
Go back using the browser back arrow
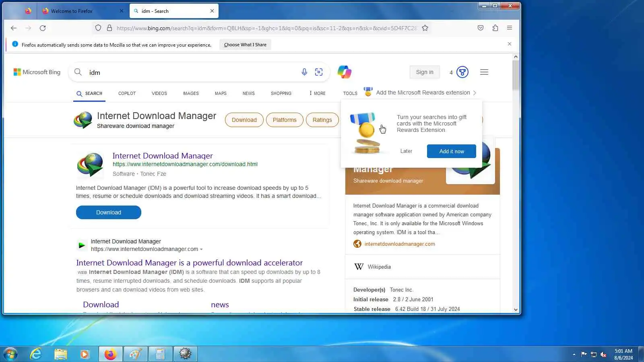pos(14,28)
